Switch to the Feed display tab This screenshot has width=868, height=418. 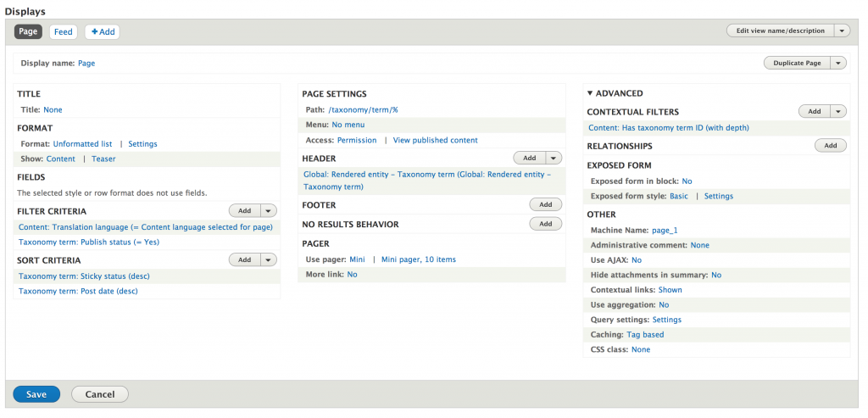[x=63, y=31]
